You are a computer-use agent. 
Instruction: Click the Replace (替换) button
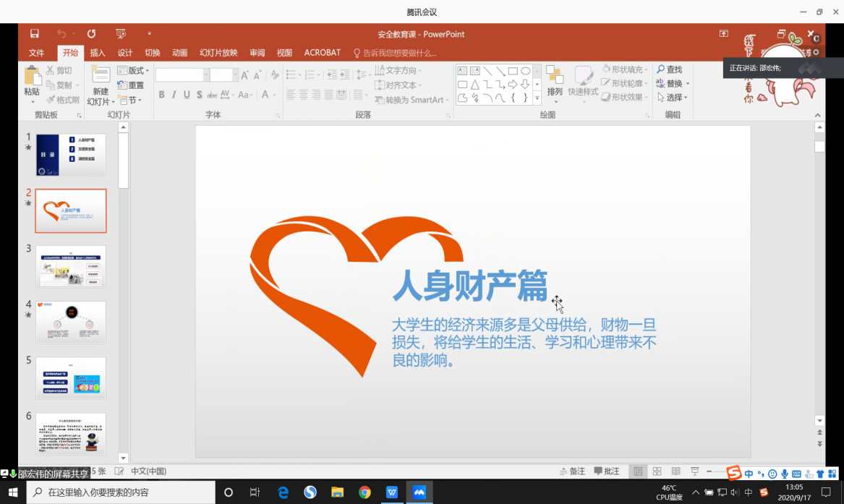tap(673, 84)
